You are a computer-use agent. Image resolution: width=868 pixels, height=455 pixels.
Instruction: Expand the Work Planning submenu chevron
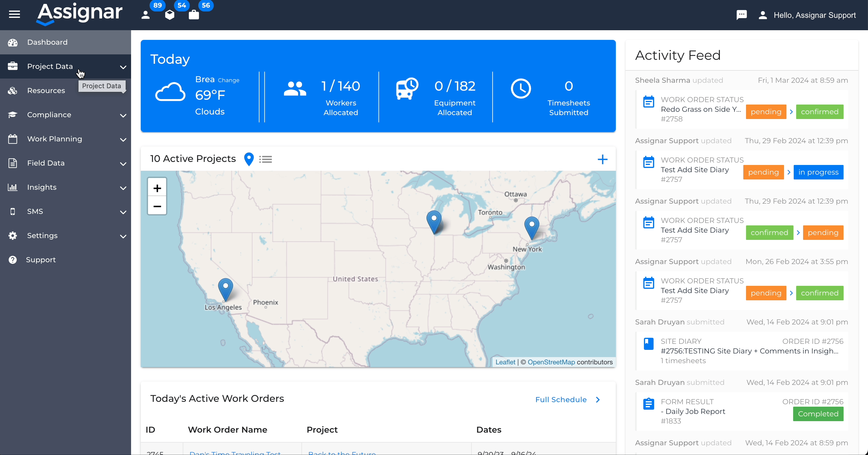tap(123, 140)
